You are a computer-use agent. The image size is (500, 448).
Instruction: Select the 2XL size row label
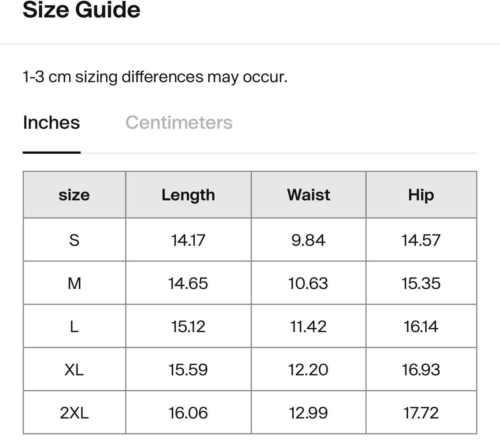74,413
